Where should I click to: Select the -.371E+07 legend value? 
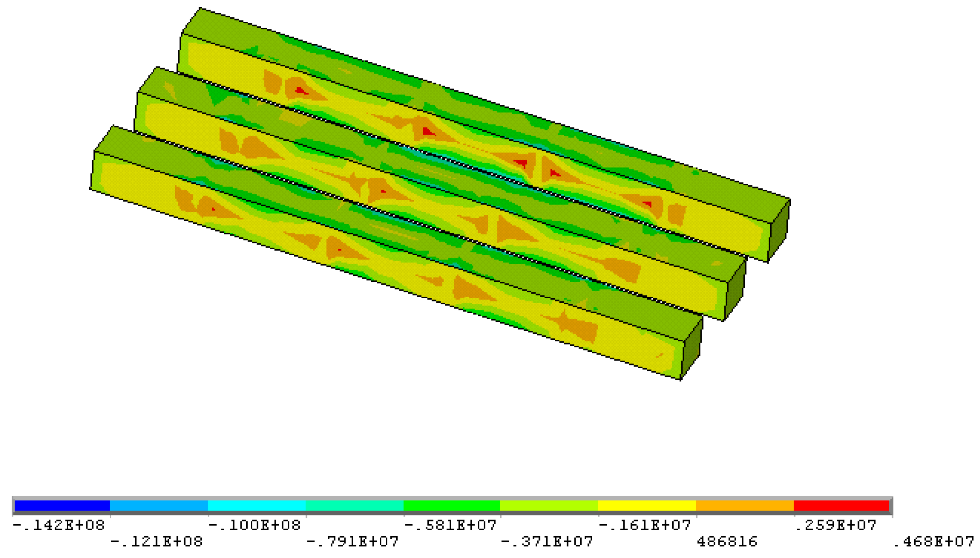(547, 542)
